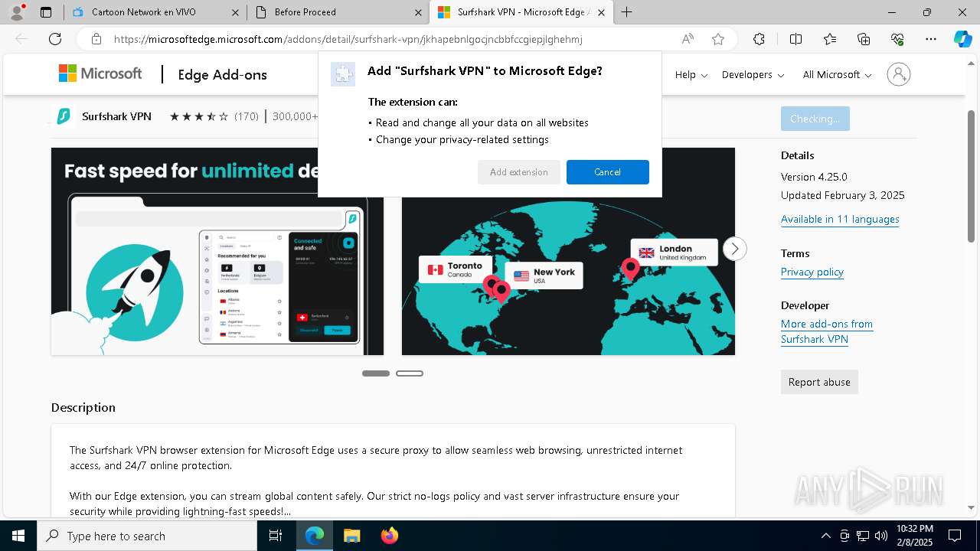Refresh the page
Image resolution: width=980 pixels, height=551 pixels.
(55, 39)
